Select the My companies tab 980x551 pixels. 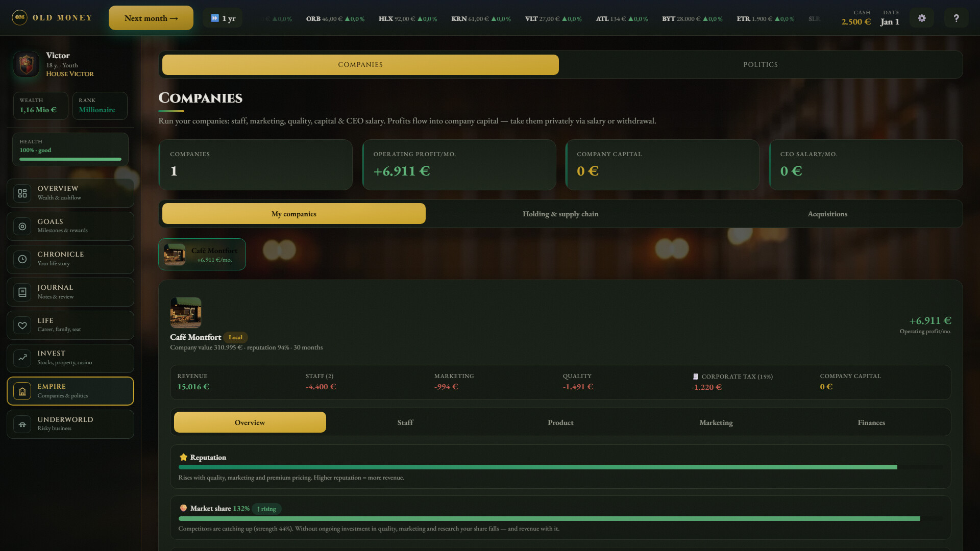(294, 214)
